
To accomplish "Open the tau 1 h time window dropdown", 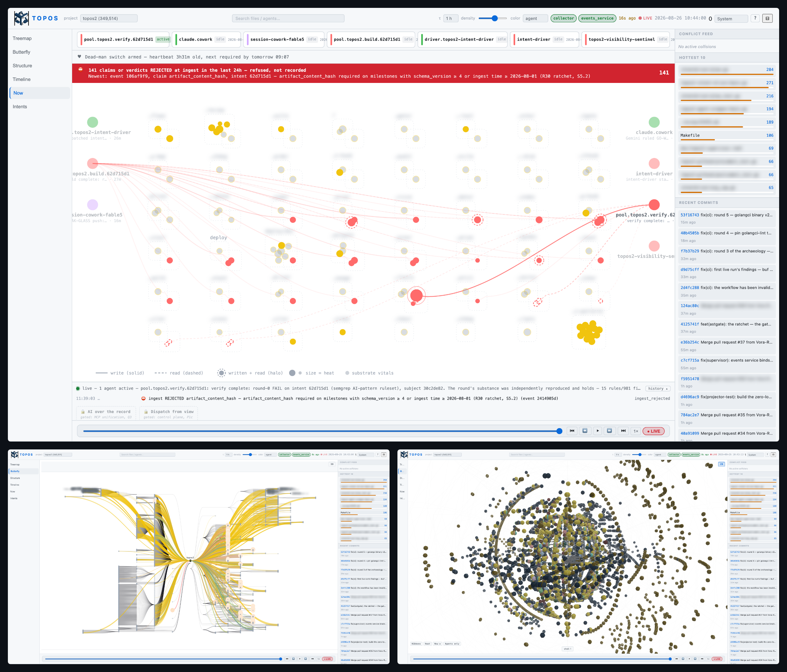I will pos(451,18).
